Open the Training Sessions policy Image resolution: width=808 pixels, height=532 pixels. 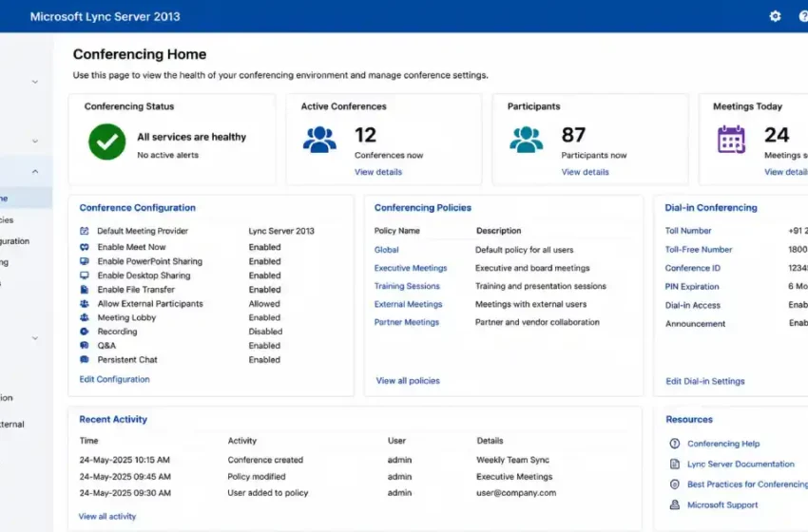click(407, 286)
